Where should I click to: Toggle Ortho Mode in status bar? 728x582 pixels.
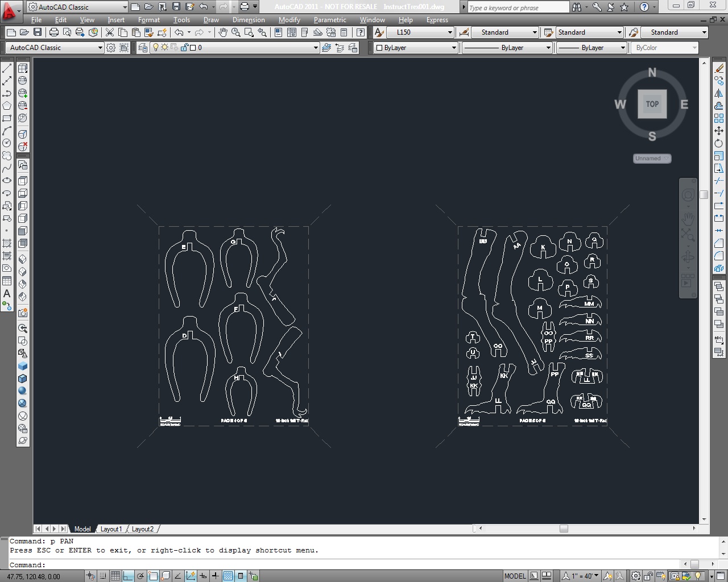coord(128,576)
